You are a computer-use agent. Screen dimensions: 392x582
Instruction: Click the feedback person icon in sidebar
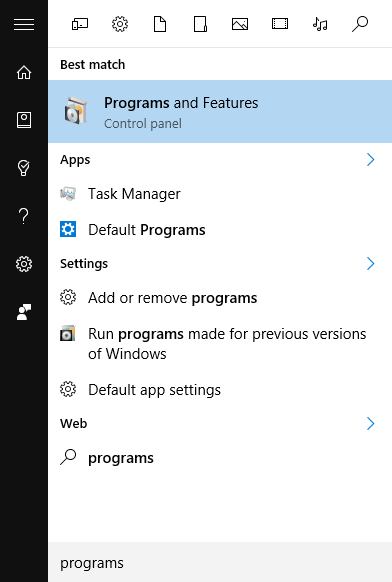tap(24, 312)
